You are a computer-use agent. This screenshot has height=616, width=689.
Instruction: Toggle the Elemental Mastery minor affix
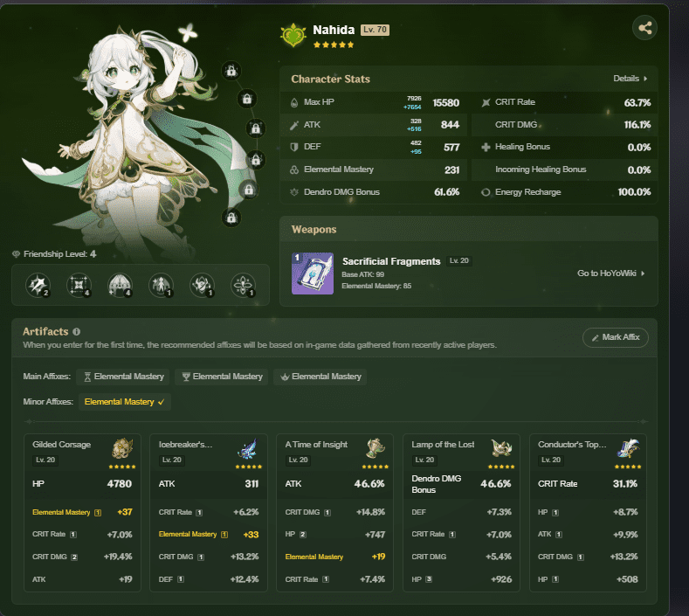point(125,402)
